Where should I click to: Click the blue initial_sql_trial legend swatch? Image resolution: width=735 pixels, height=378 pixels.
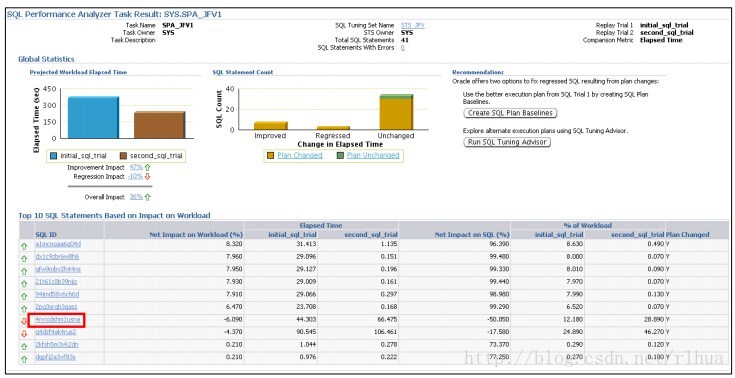pos(53,156)
